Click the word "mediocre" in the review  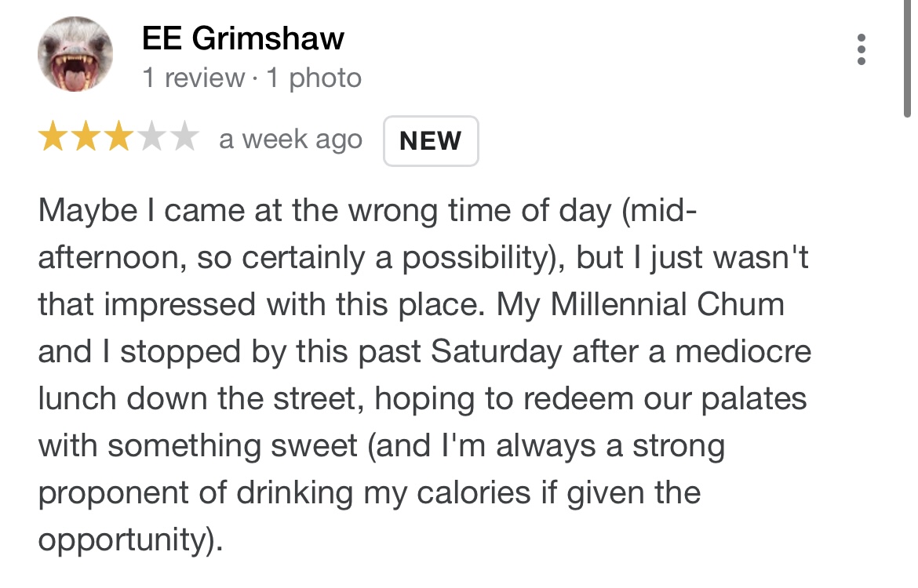click(742, 352)
